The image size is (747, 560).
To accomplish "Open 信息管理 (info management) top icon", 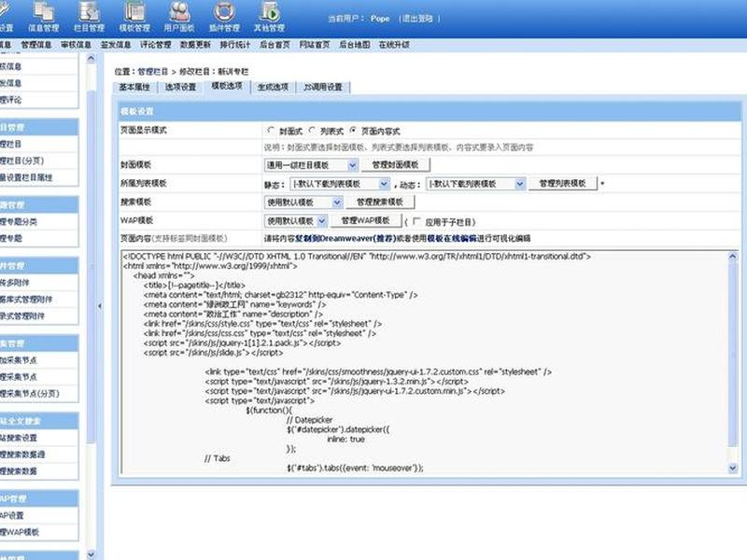I will (x=43, y=18).
